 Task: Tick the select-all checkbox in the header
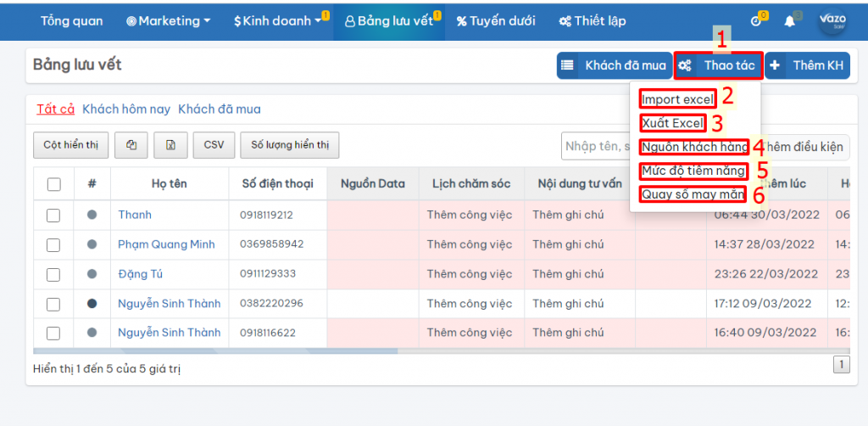pos(53,184)
